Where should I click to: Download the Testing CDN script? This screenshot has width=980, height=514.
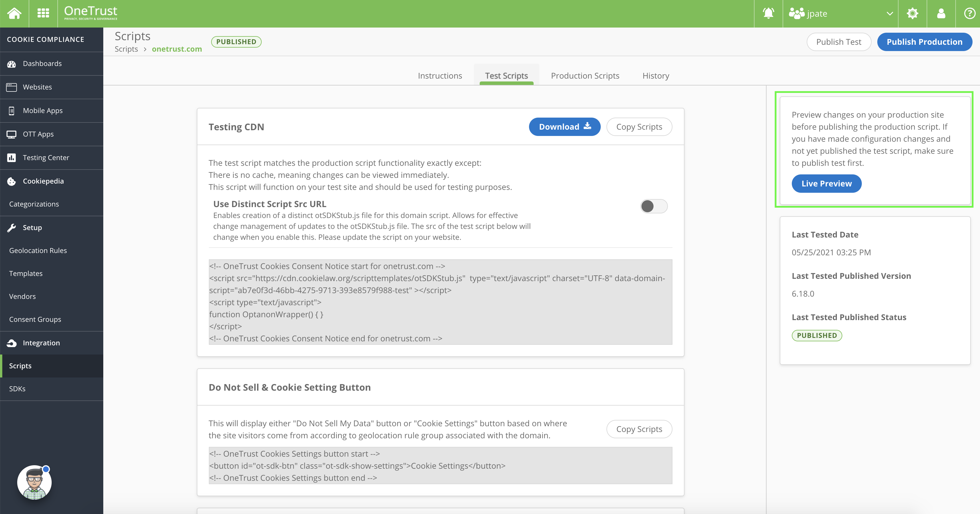[564, 127]
